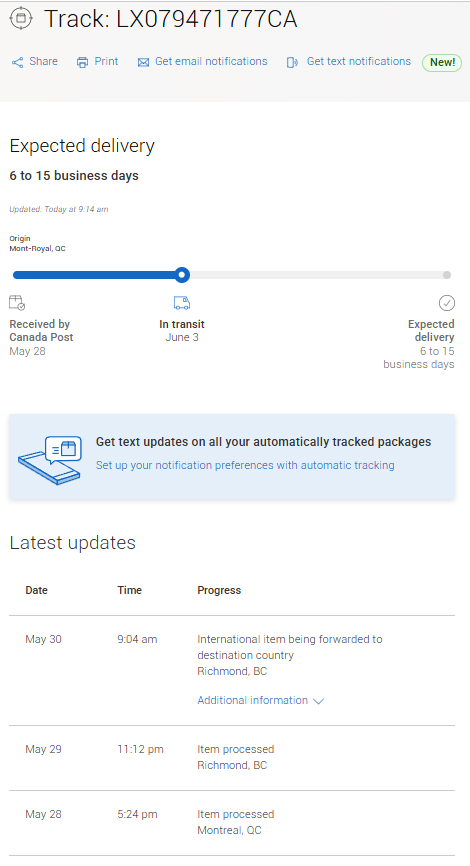
Task: Open Set up your notification preferences link
Action: [x=245, y=465]
